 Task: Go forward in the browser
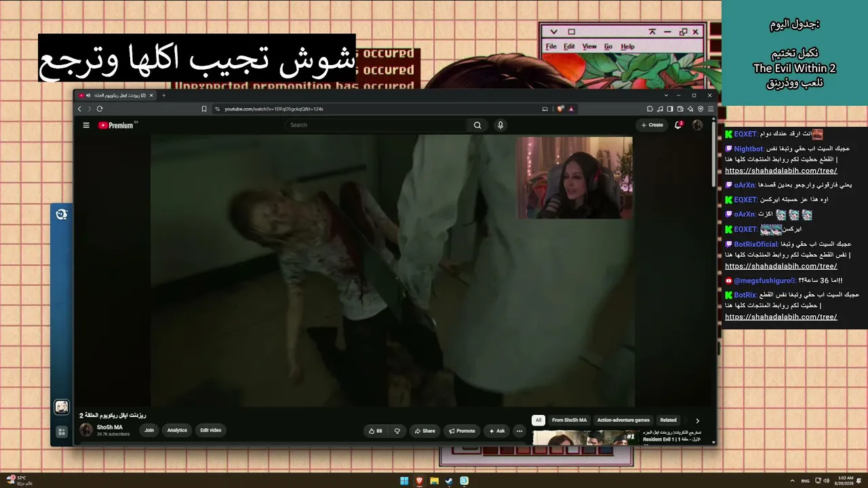[x=89, y=109]
